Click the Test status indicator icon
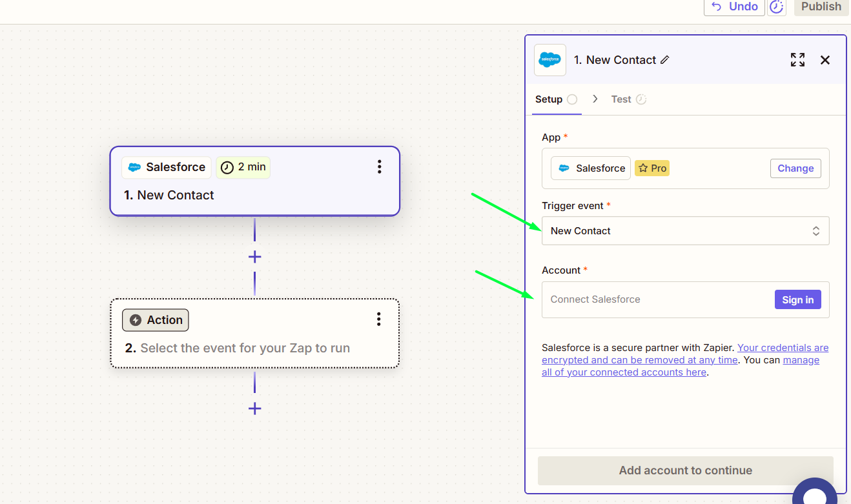Image resolution: width=851 pixels, height=504 pixels. pos(641,99)
